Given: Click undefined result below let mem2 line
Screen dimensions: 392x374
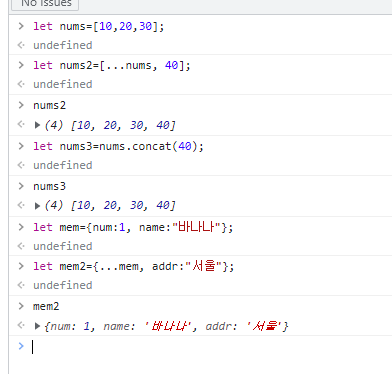Looking at the screenshot, I should 63,285.
